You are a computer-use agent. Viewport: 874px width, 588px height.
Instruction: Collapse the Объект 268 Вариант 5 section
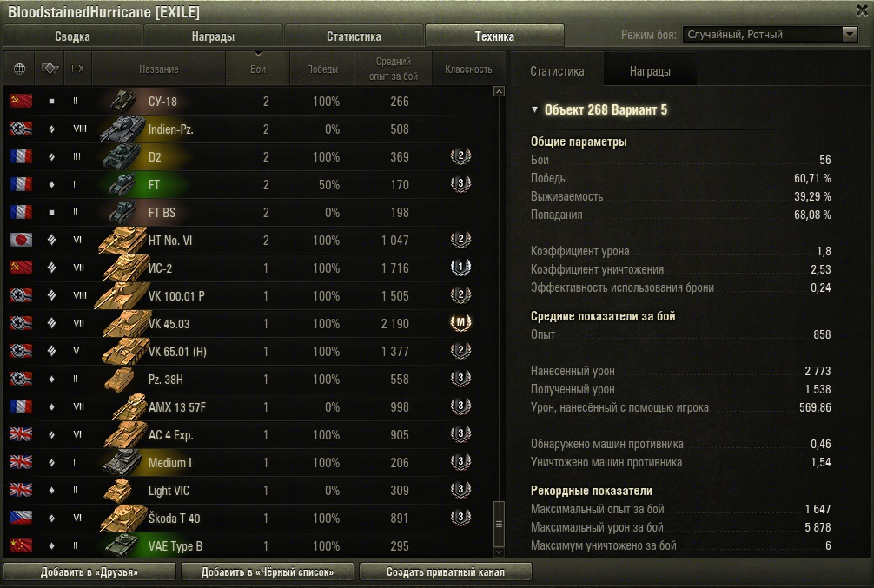click(x=534, y=109)
